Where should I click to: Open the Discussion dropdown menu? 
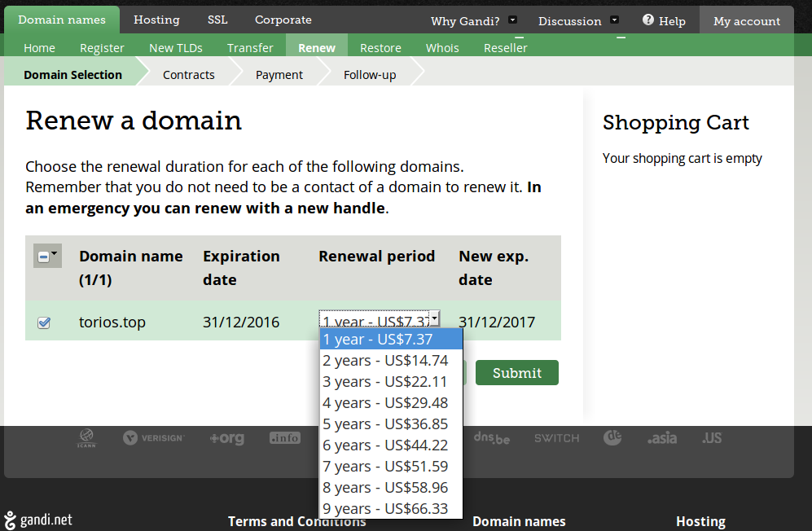pos(578,21)
